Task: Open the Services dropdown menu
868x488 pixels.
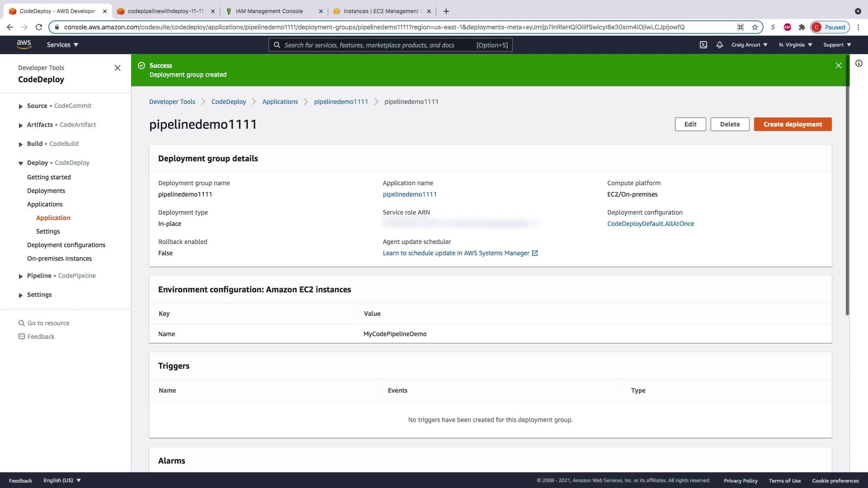Action: tap(62, 45)
